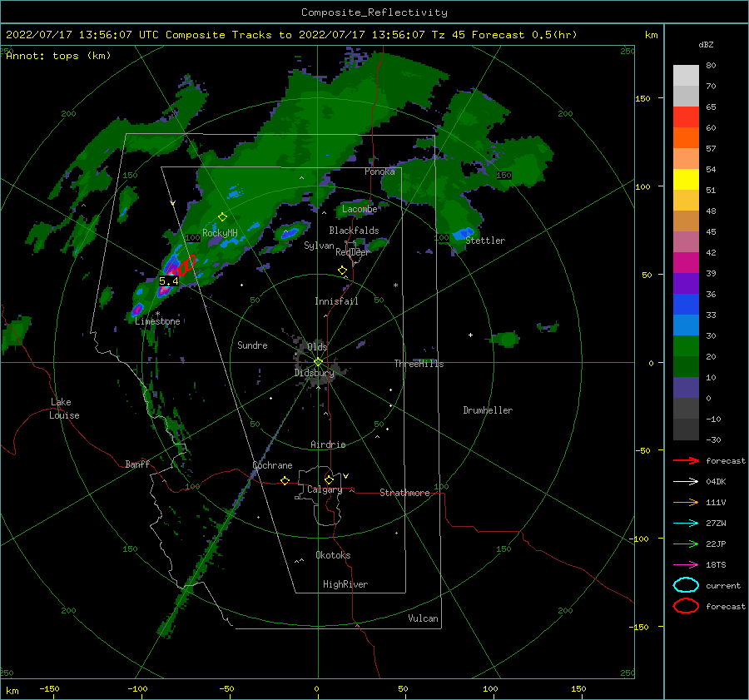Click the red forecast ellipse legend icon
This screenshot has height=700, width=749.
[x=686, y=606]
